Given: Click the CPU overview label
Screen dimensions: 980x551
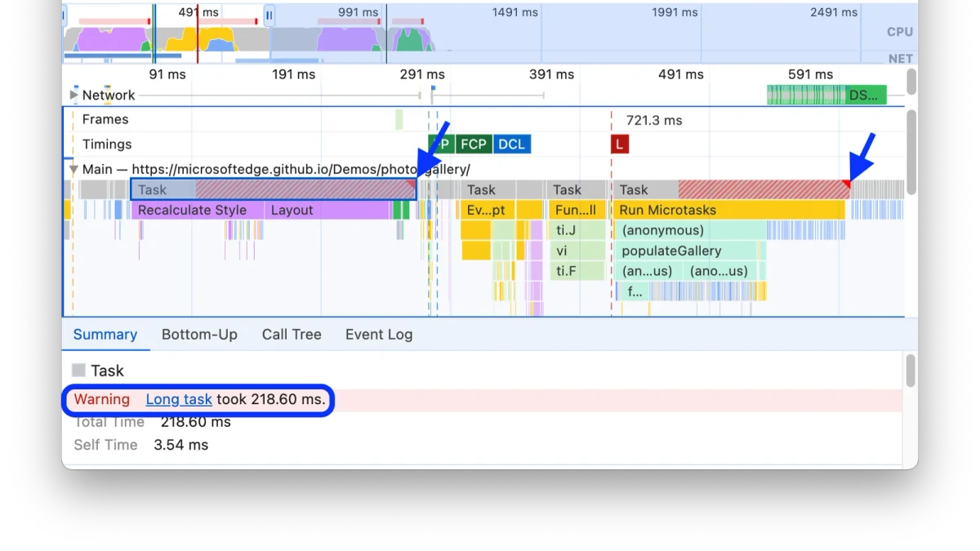Looking at the screenshot, I should [x=900, y=32].
